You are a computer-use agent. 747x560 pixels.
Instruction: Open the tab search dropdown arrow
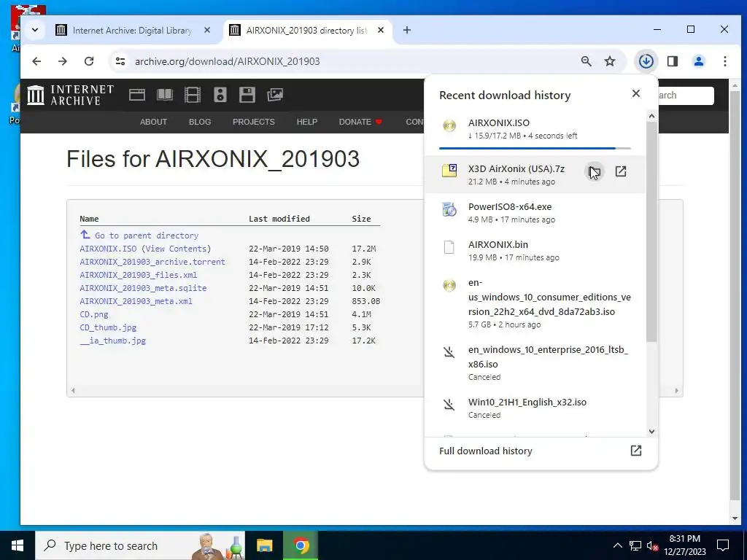pos(35,30)
